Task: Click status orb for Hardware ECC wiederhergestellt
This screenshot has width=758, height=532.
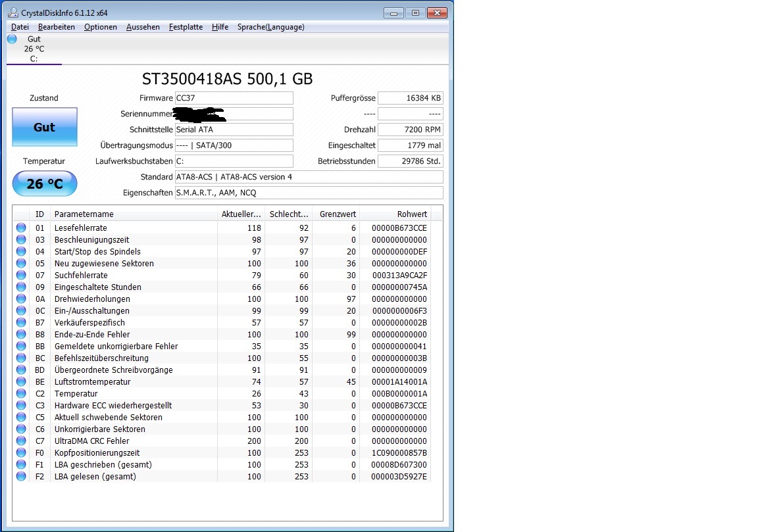Action: 21,405
